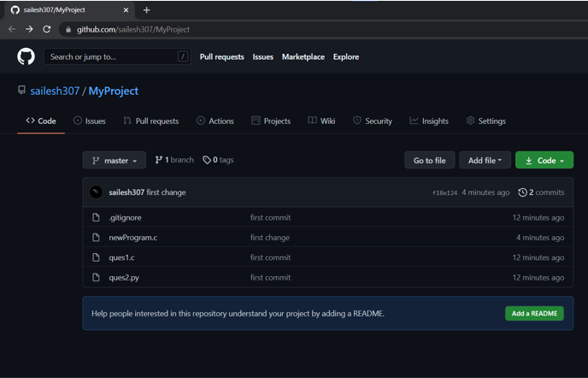Click the GitHub Octocat logo in header

[26, 56]
